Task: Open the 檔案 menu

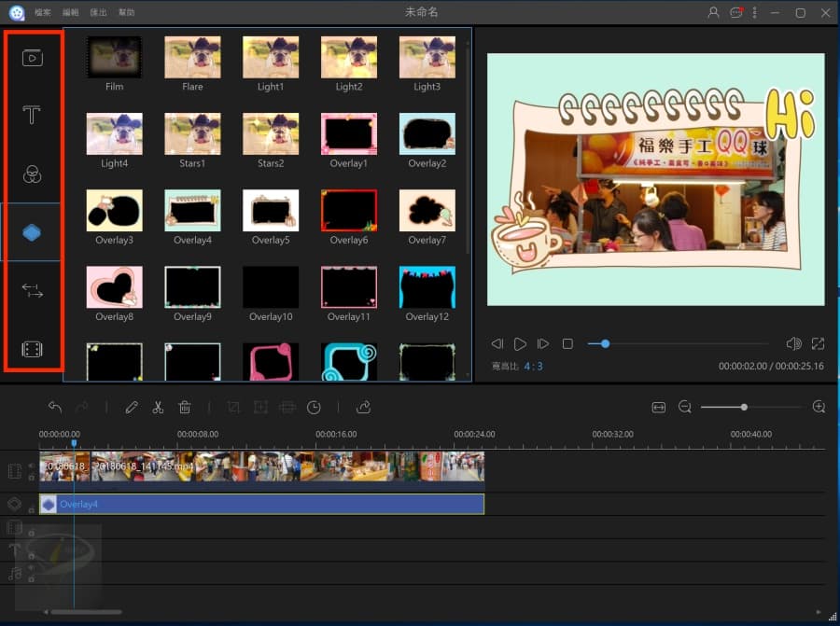Action: coord(43,13)
